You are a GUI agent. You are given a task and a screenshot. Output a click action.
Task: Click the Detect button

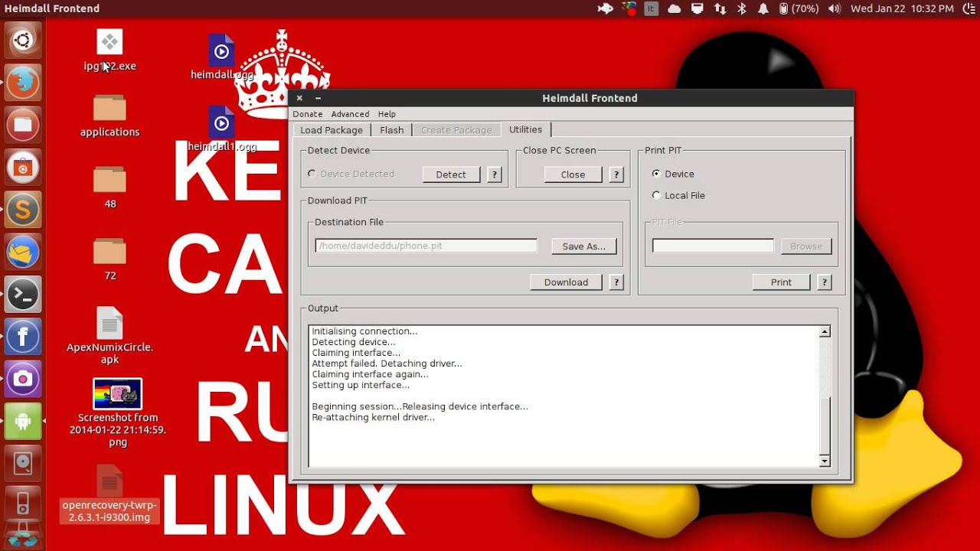[x=451, y=174]
